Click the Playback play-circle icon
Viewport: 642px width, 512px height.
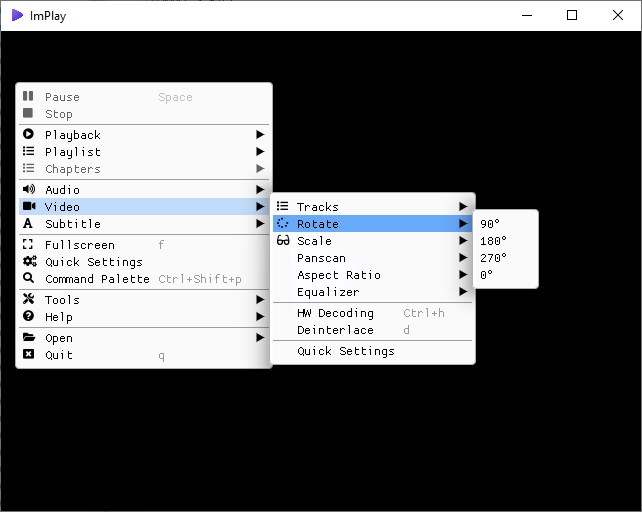pyautogui.click(x=28, y=134)
